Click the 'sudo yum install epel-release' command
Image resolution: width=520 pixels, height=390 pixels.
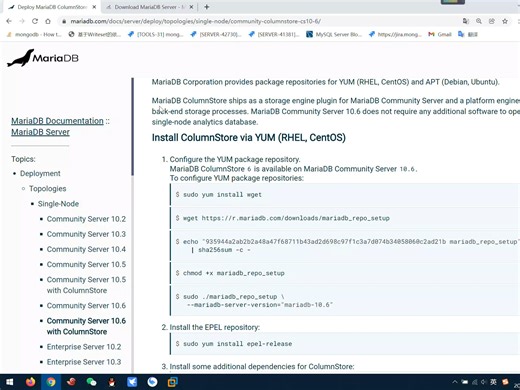click(345, 344)
